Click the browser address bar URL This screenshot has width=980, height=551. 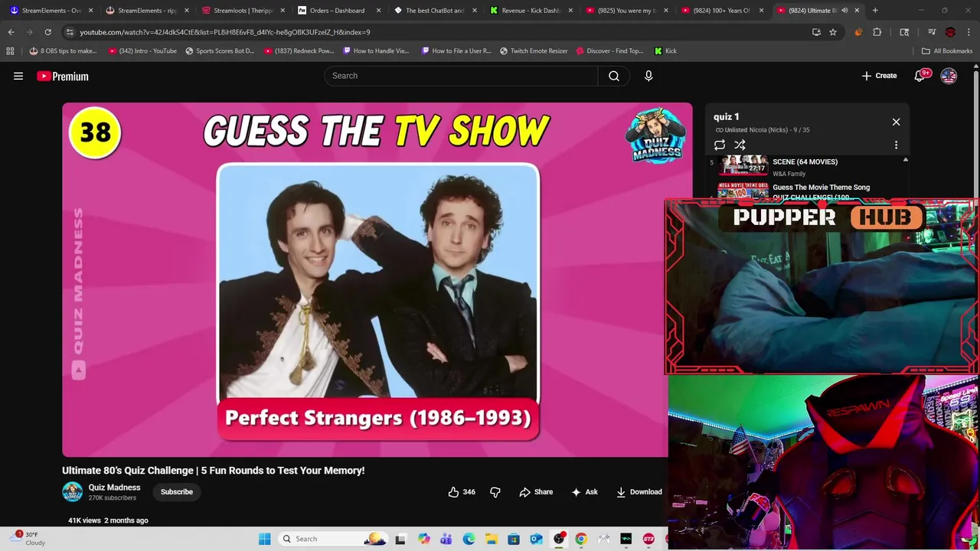point(225,32)
